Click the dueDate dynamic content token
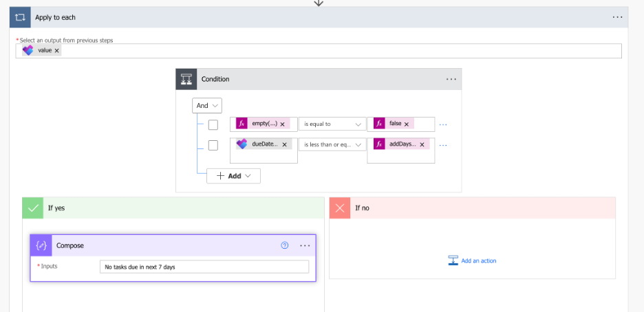This screenshot has width=644, height=312. point(264,144)
